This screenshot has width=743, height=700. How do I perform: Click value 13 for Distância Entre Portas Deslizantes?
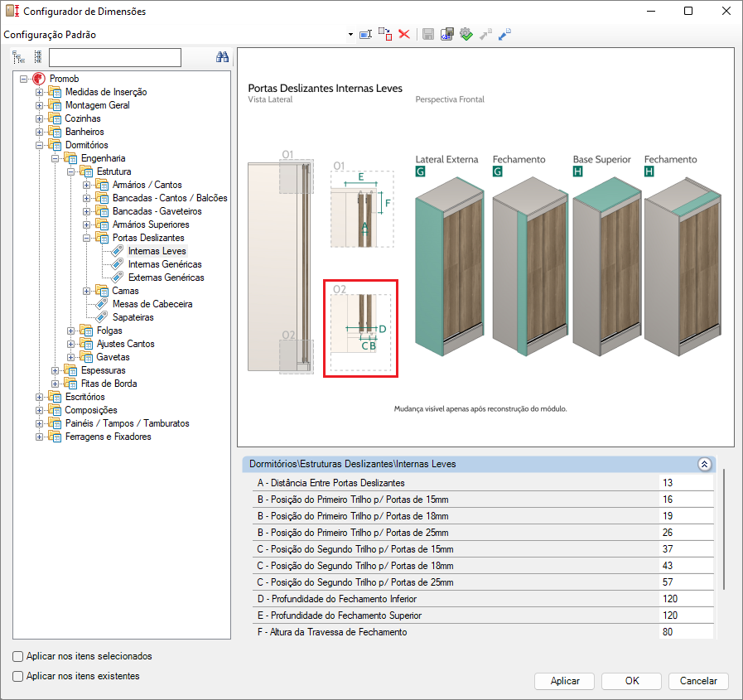click(x=686, y=483)
